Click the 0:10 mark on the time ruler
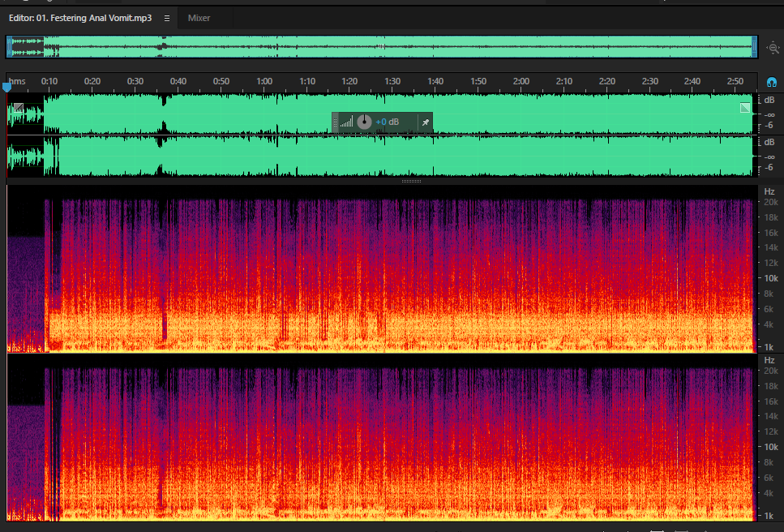The width and height of the screenshot is (784, 532). [49, 81]
